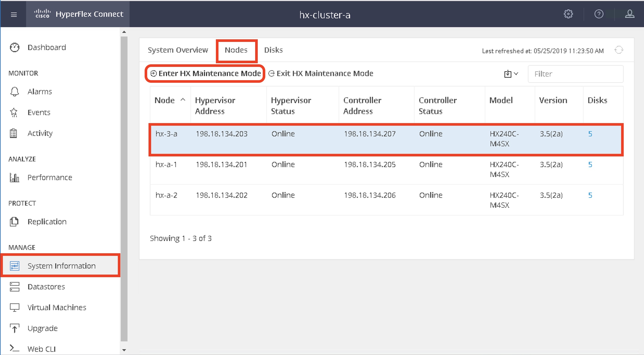Click the settings gear icon
The height and width of the screenshot is (355, 644).
[568, 14]
